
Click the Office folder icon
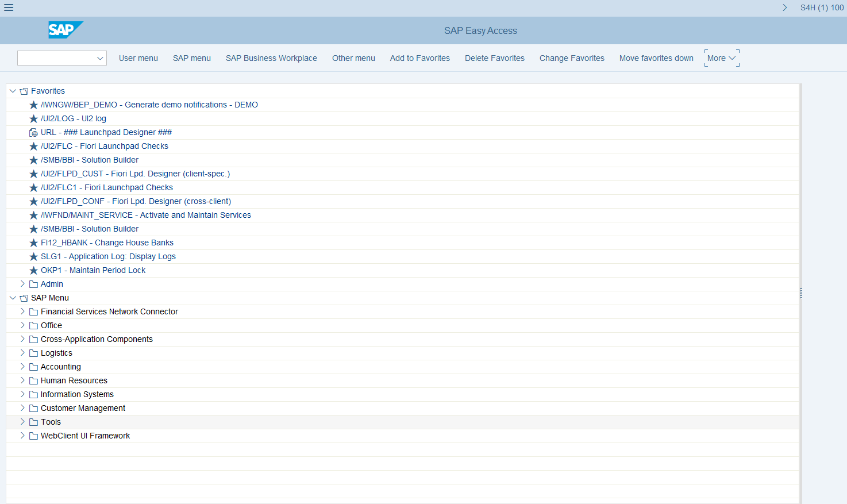tap(33, 326)
